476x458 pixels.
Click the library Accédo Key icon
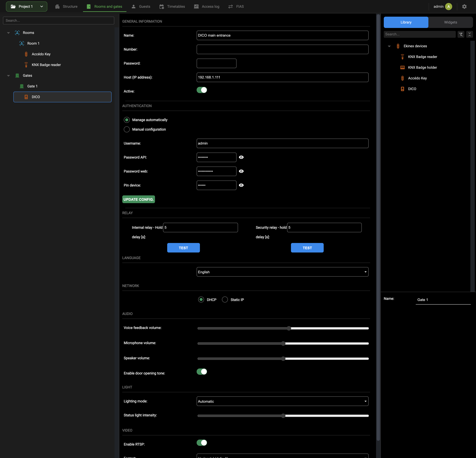click(402, 78)
